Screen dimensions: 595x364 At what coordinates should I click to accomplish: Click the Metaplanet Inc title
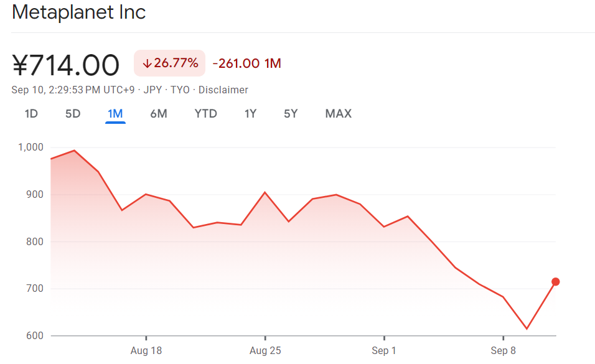click(78, 12)
